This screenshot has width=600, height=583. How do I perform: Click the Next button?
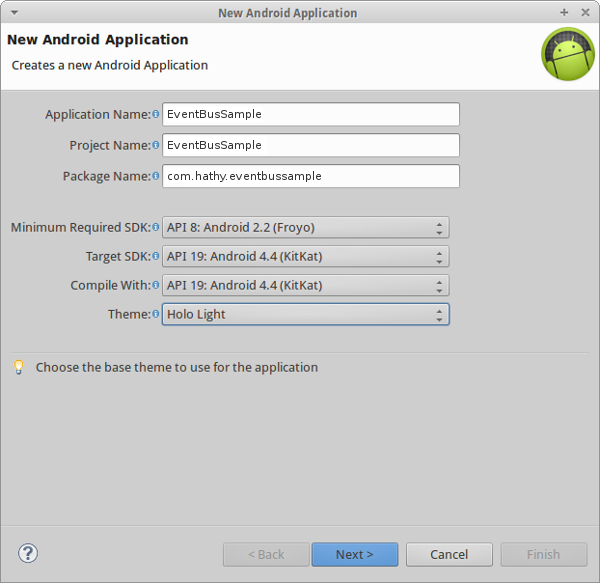(355, 554)
